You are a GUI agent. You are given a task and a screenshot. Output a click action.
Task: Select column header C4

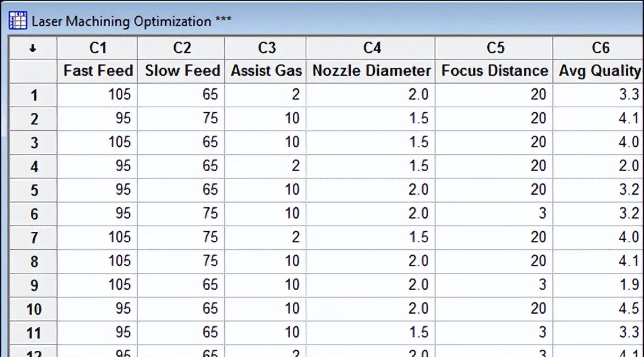(371, 48)
